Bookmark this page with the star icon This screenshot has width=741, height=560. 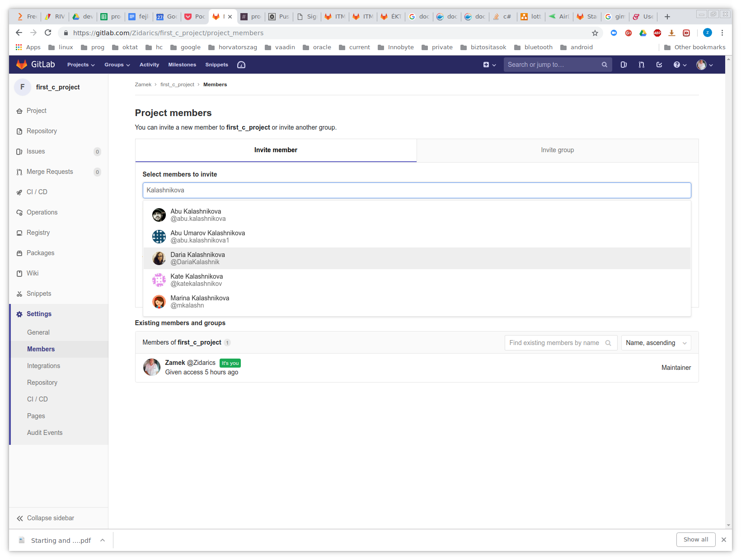[595, 33]
